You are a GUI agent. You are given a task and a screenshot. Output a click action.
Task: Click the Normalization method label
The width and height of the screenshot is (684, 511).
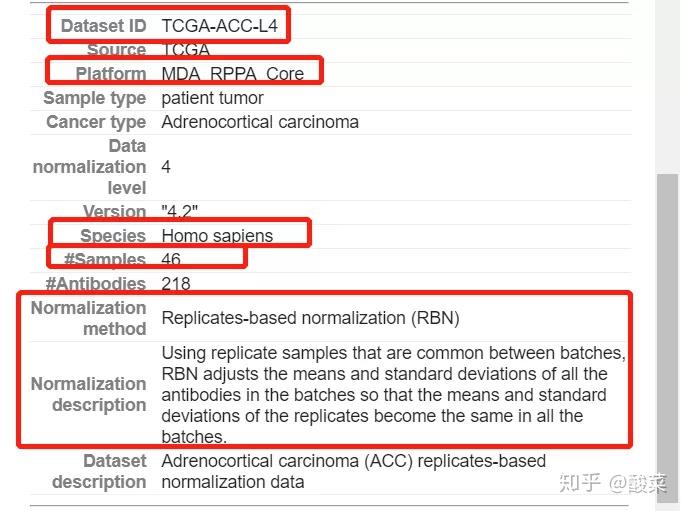(x=89, y=318)
